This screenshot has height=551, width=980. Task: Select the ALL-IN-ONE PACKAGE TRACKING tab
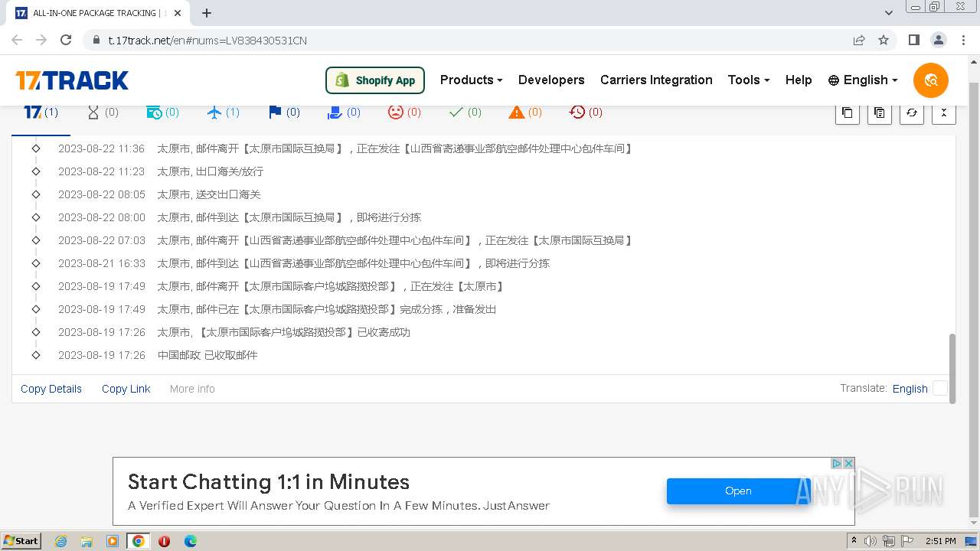100,13
